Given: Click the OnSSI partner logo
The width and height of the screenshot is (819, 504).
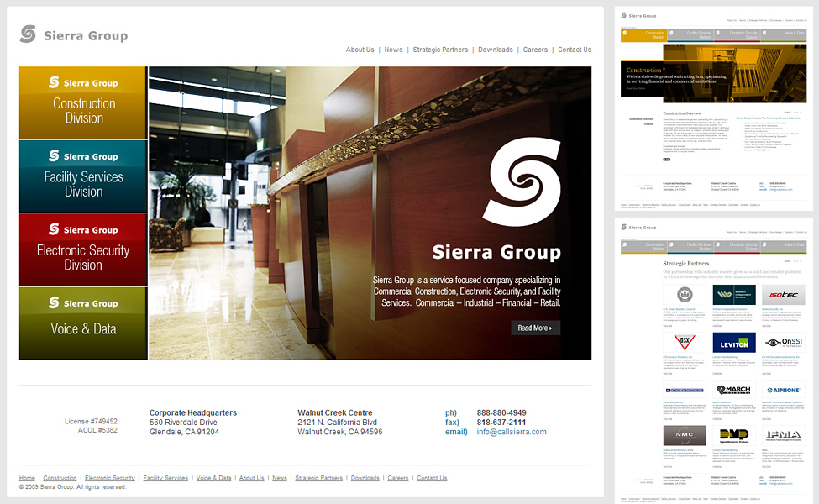Looking at the screenshot, I should coord(783,343).
